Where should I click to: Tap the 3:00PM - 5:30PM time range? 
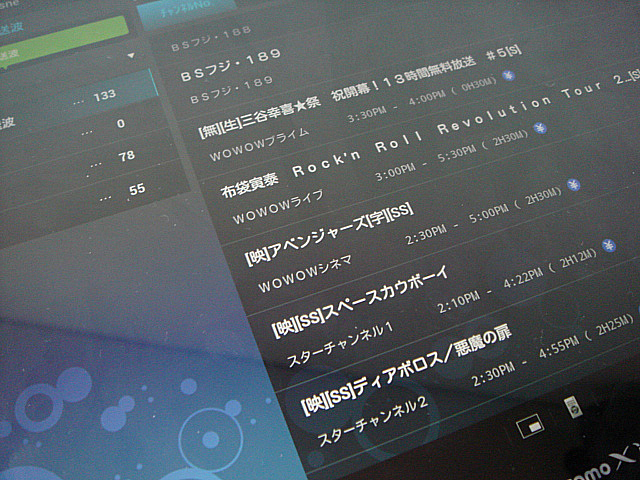point(425,164)
